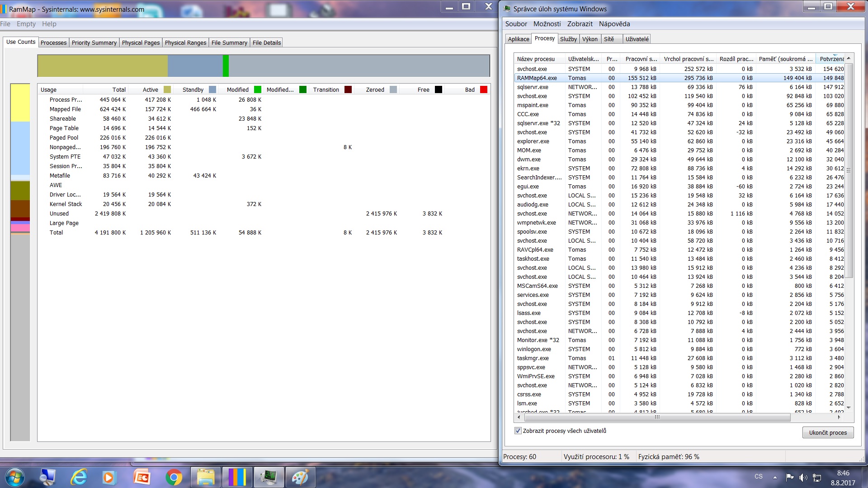This screenshot has height=488, width=868.
Task: Switch to Task Manager taskbar icon
Action: click(x=269, y=477)
